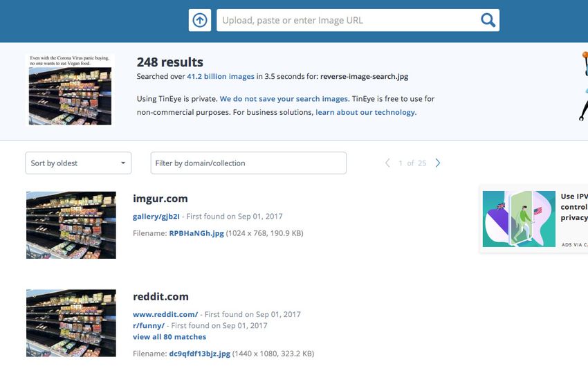This screenshot has width=588, height=373.
Task: Open the gallery/gjb2I link
Action: [x=156, y=217]
